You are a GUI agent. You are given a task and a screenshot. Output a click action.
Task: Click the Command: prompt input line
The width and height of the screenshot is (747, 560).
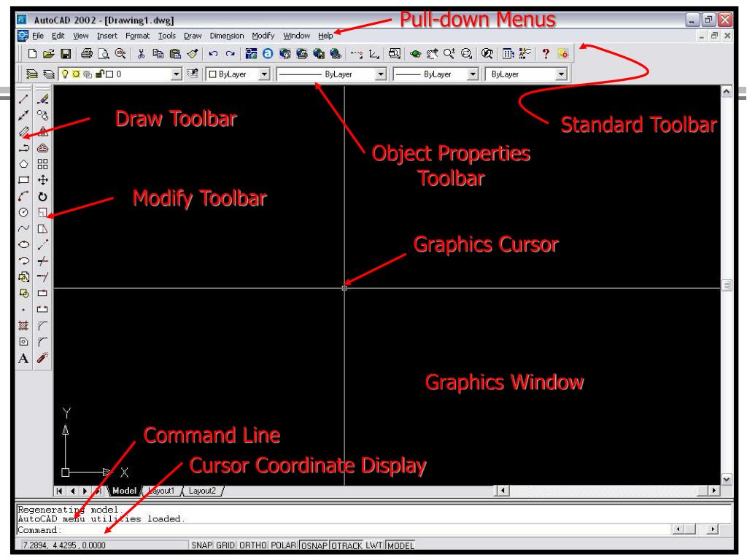click(343, 530)
